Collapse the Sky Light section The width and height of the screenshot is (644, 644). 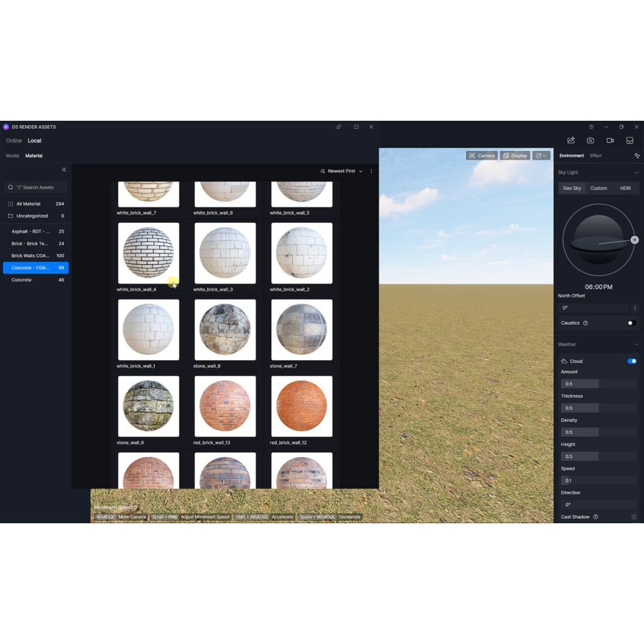636,172
